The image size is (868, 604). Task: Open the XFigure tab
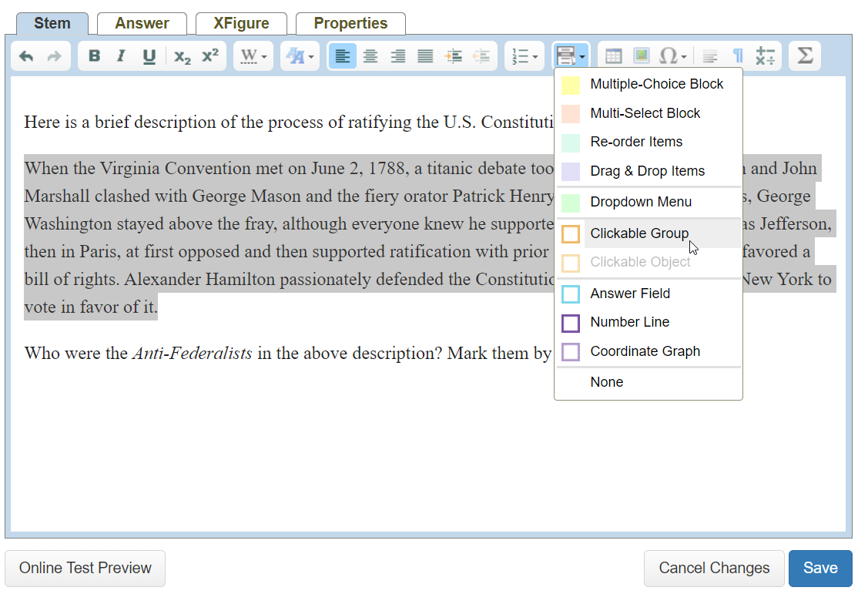[241, 23]
